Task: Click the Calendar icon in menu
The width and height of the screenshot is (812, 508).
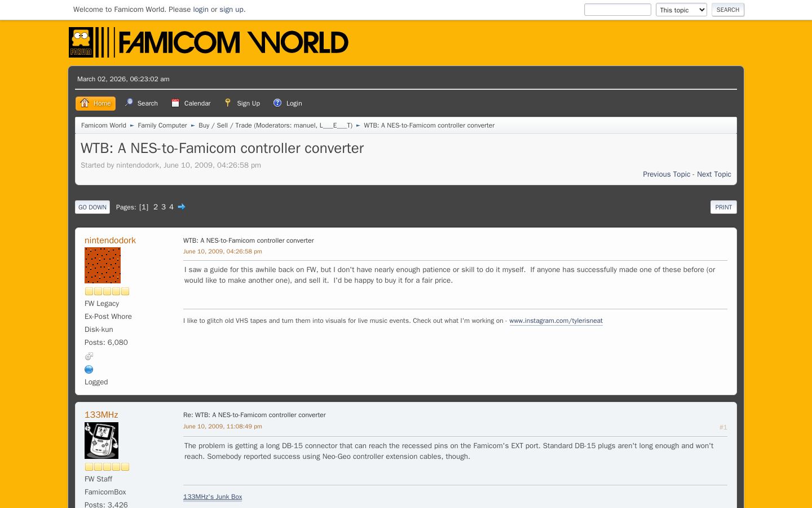Action: [175, 103]
